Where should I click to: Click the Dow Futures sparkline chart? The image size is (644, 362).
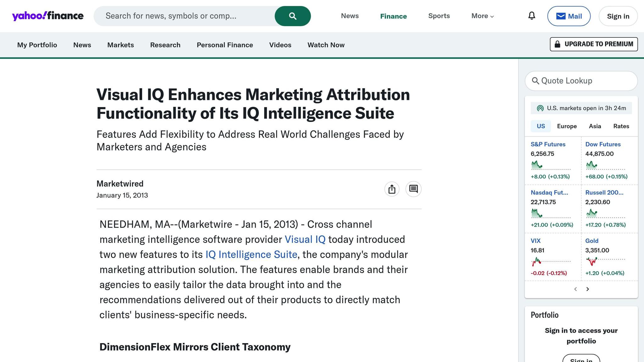click(x=605, y=165)
